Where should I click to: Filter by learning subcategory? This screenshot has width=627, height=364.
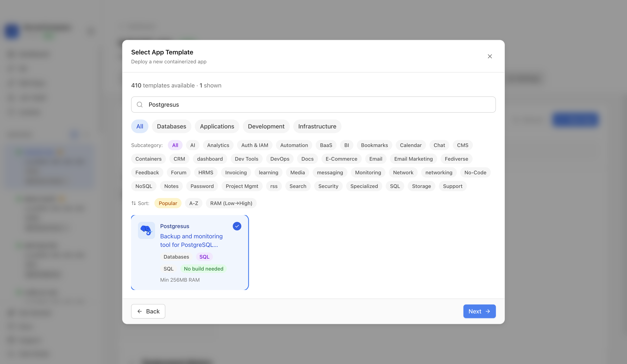(x=268, y=173)
